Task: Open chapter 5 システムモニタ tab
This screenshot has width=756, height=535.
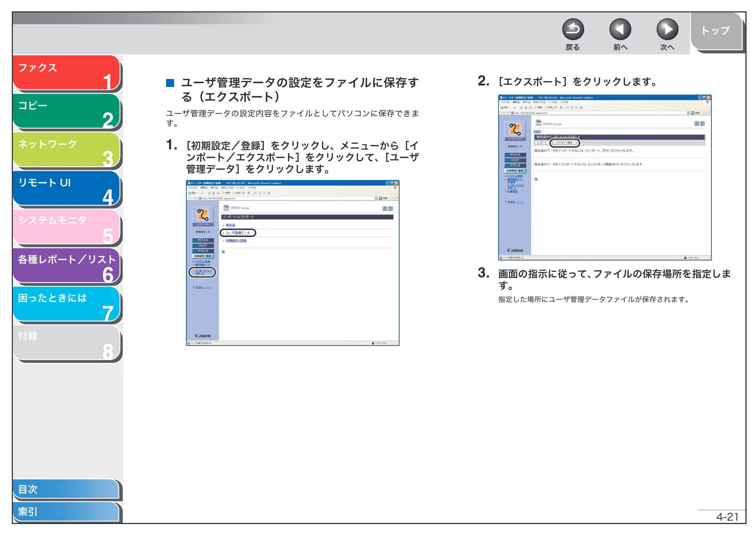Action: [x=67, y=227]
